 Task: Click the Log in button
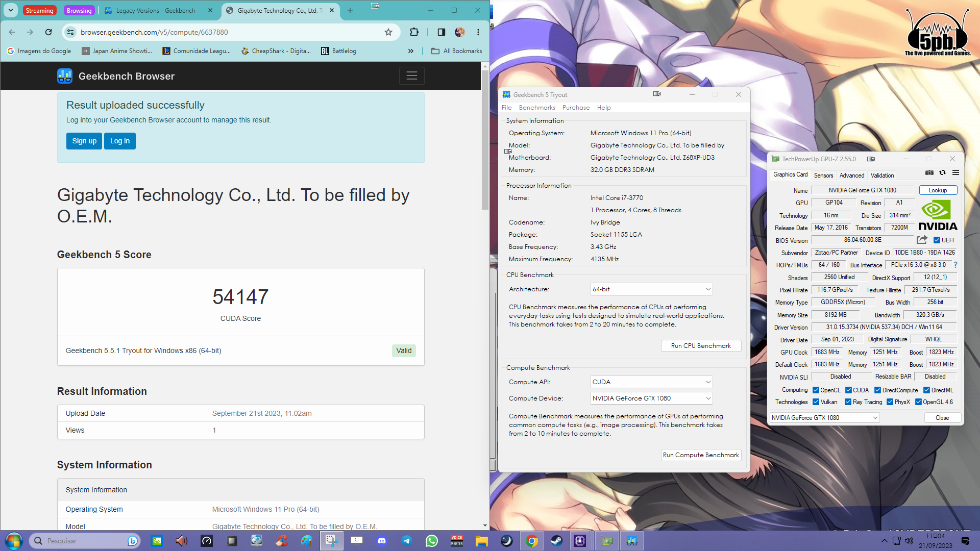120,141
